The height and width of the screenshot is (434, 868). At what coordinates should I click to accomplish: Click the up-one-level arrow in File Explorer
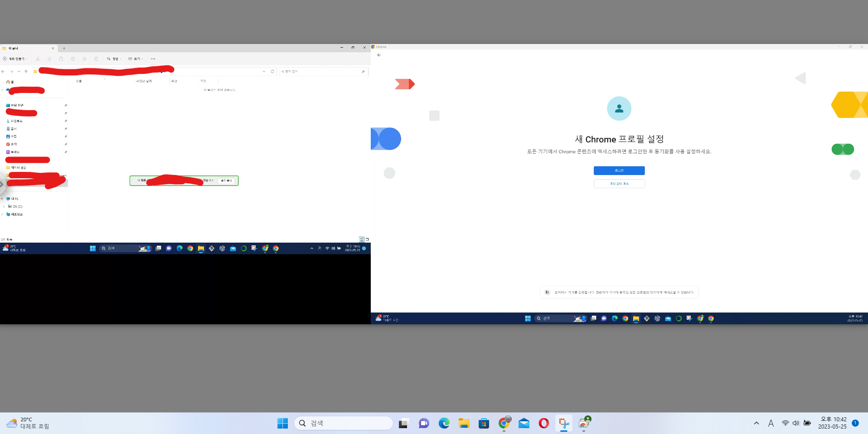point(26,71)
